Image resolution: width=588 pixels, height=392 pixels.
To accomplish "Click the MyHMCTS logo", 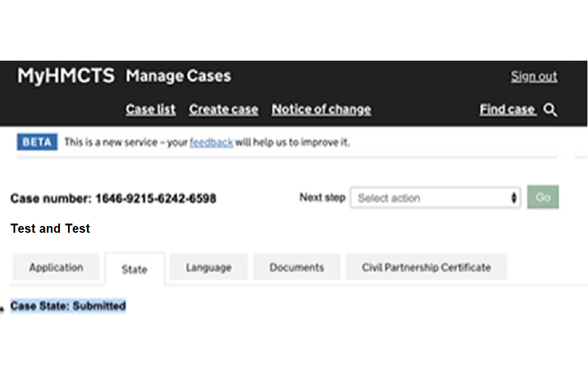I will pyautogui.click(x=66, y=76).
